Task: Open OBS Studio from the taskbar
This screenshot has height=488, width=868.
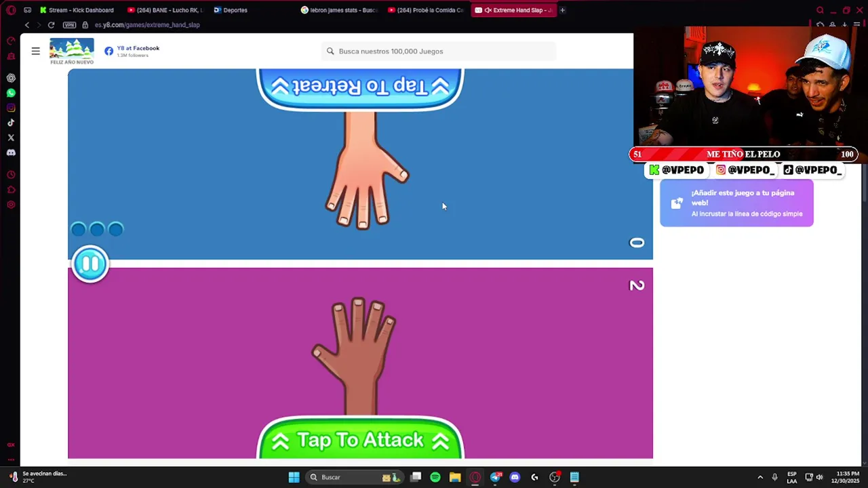Action: 555,477
